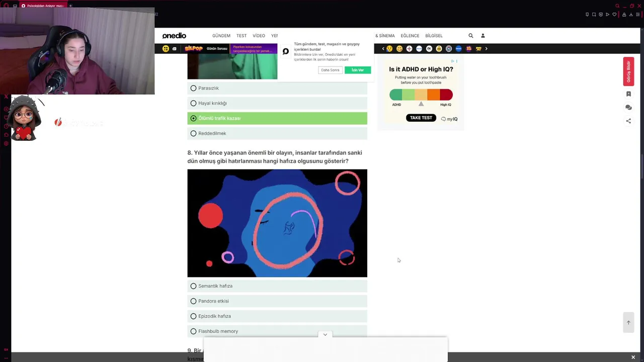Click the browser player play icon
The image size is (644, 362).
tap(607, 15)
